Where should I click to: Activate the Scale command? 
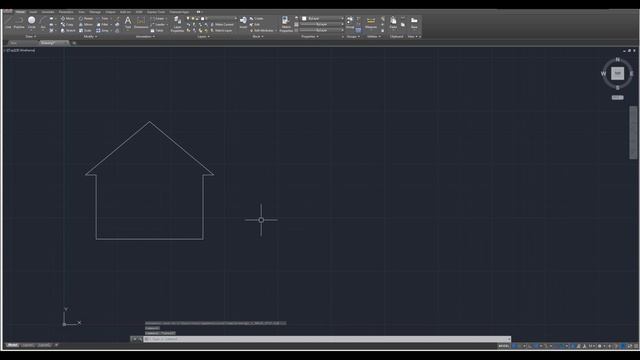tap(85, 31)
